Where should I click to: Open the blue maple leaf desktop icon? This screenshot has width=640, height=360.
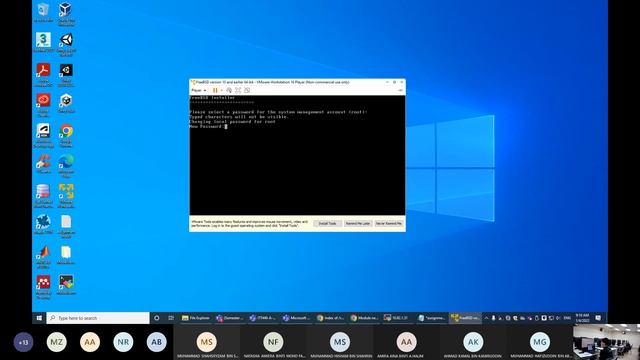click(x=43, y=224)
